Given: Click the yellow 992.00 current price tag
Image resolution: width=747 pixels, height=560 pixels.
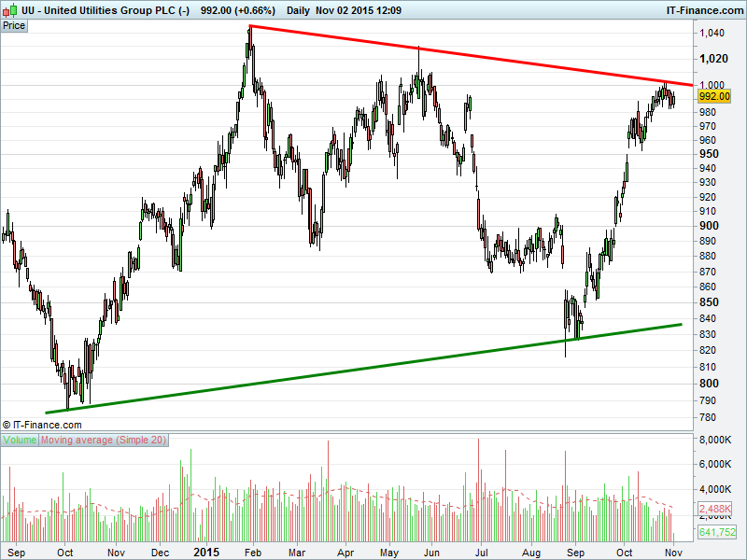Looking at the screenshot, I should 713,96.
